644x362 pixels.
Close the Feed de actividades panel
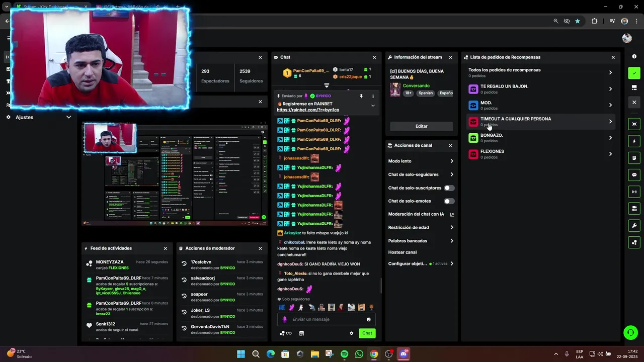(x=165, y=248)
